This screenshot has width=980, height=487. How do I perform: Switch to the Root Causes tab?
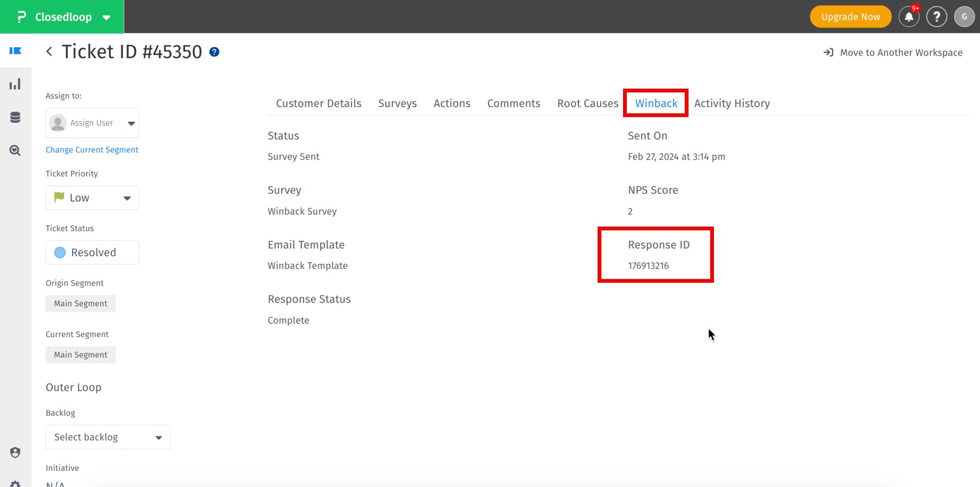coord(588,104)
